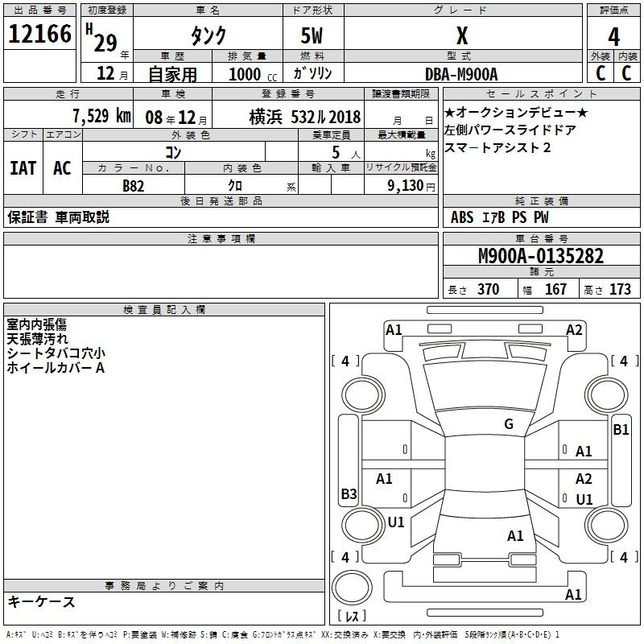Click the inspector note シートタバコ穴小
This screenshot has width=644, height=644.
coord(56,353)
